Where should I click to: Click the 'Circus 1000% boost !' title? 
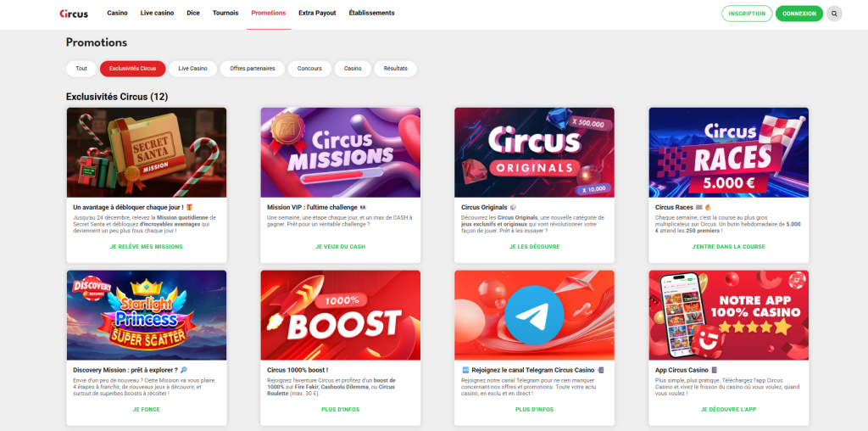click(298, 370)
